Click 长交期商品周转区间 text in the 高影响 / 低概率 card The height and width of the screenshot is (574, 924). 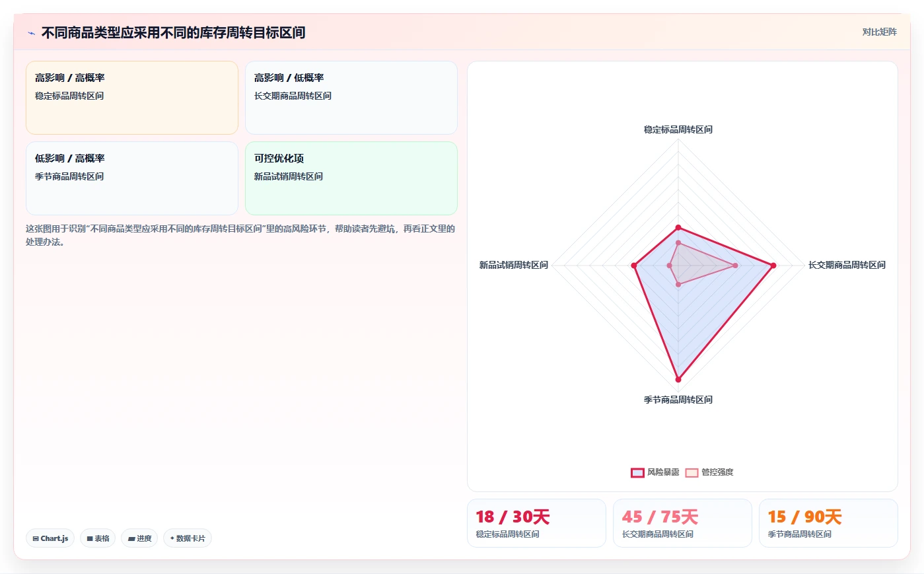tap(293, 96)
